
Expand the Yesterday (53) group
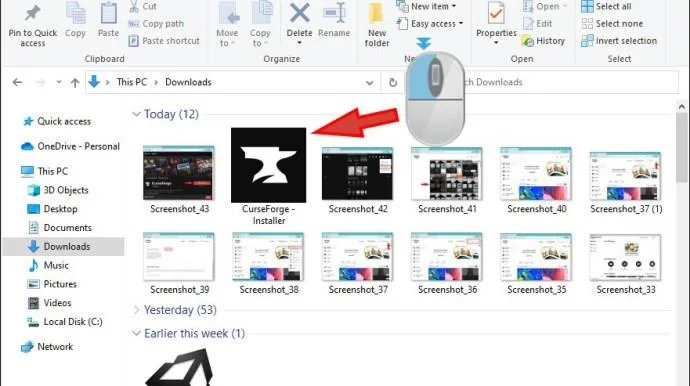point(136,310)
